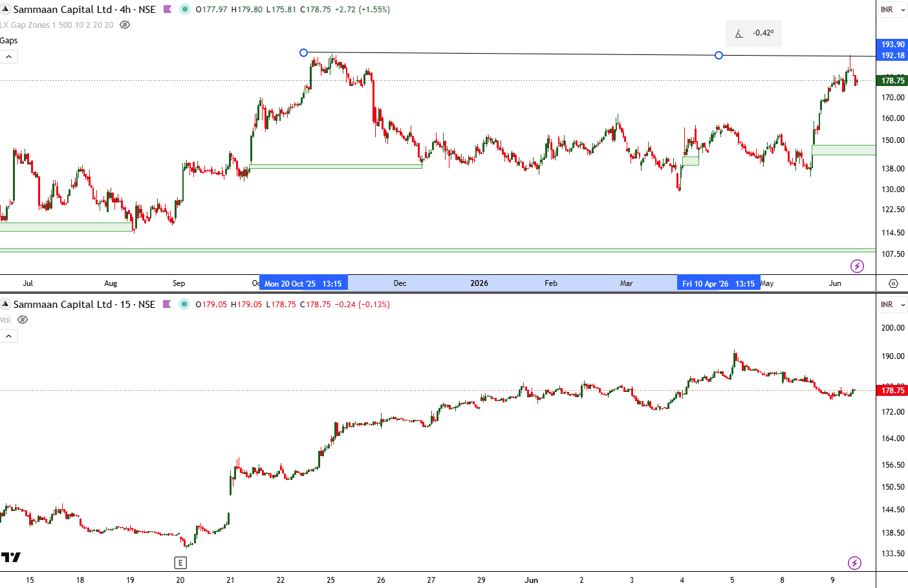The width and height of the screenshot is (908, 588).
Task: Click the purple flag icon in bottom chart header
Action: [168, 304]
